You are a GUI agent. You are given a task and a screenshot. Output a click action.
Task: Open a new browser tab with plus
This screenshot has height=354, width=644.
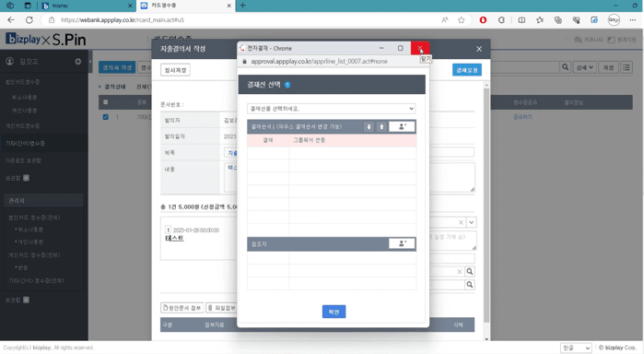242,6
